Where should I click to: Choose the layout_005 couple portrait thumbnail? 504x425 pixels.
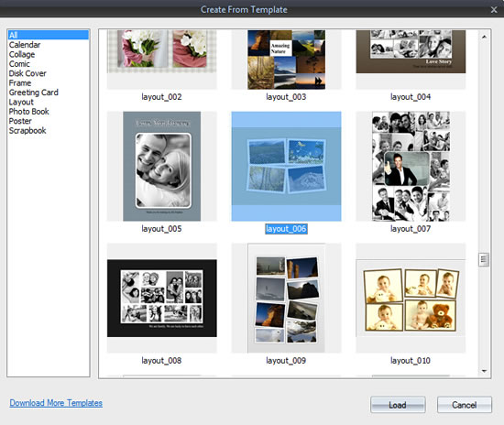(161, 167)
